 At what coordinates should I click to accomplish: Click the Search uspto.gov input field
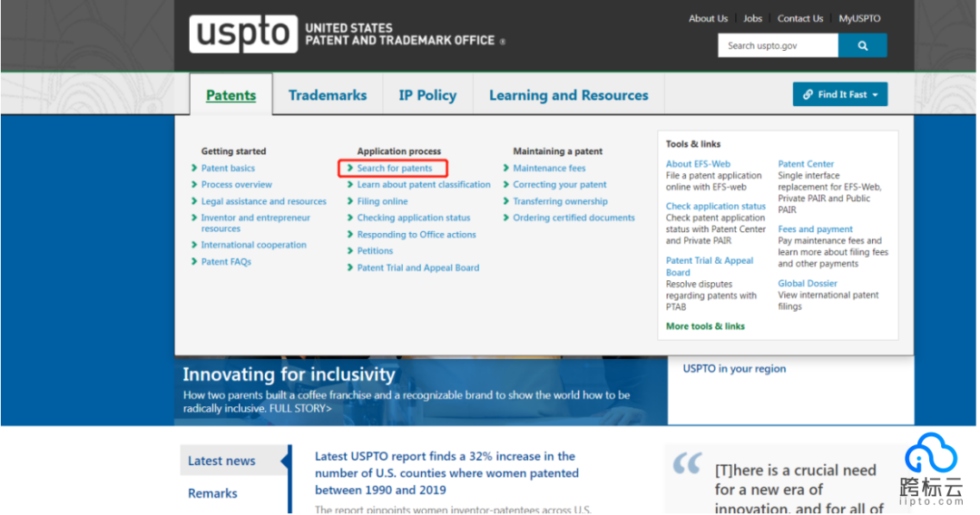tap(779, 45)
